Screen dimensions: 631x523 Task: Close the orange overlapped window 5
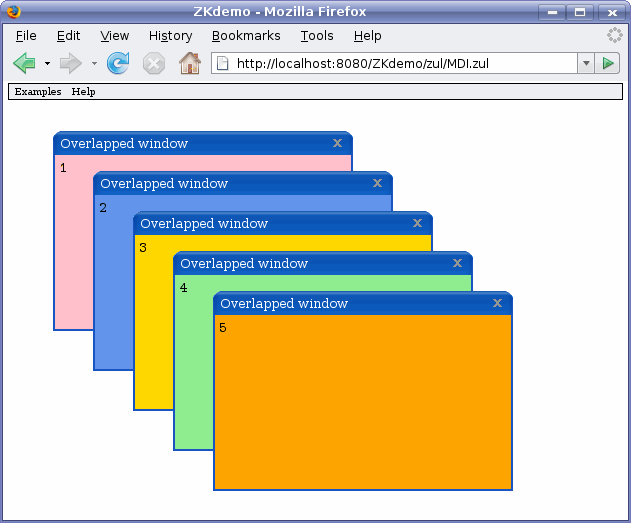tap(497, 303)
